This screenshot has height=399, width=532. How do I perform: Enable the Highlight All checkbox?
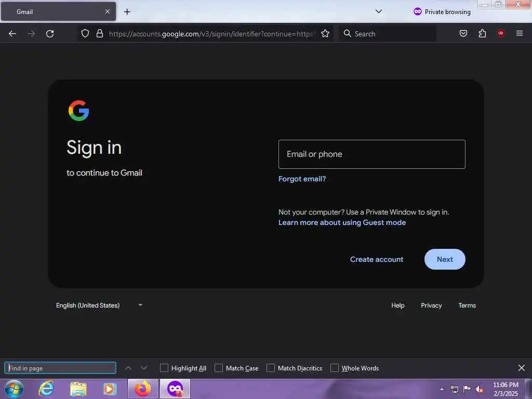[x=164, y=368]
